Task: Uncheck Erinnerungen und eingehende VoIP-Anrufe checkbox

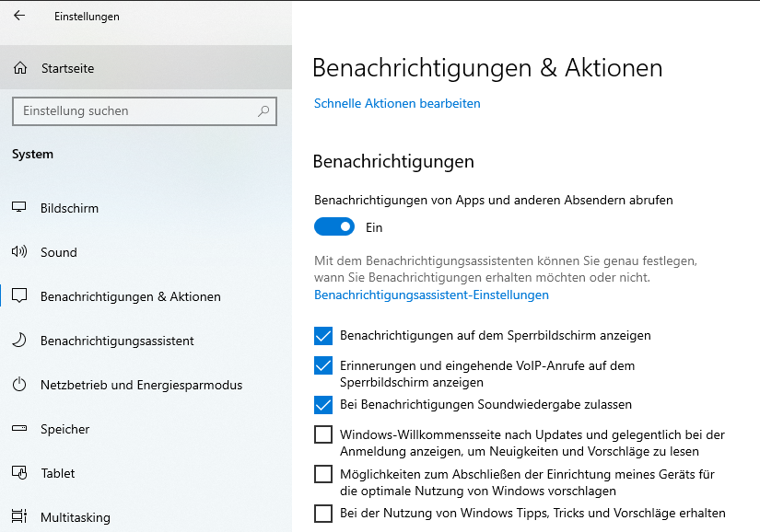Action: (323, 366)
